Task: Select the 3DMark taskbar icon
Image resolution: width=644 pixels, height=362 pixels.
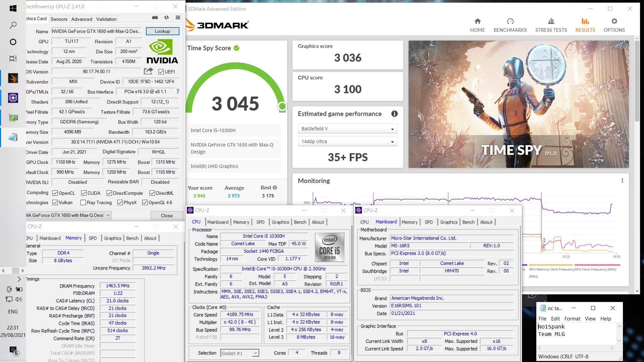Action: coord(13,78)
